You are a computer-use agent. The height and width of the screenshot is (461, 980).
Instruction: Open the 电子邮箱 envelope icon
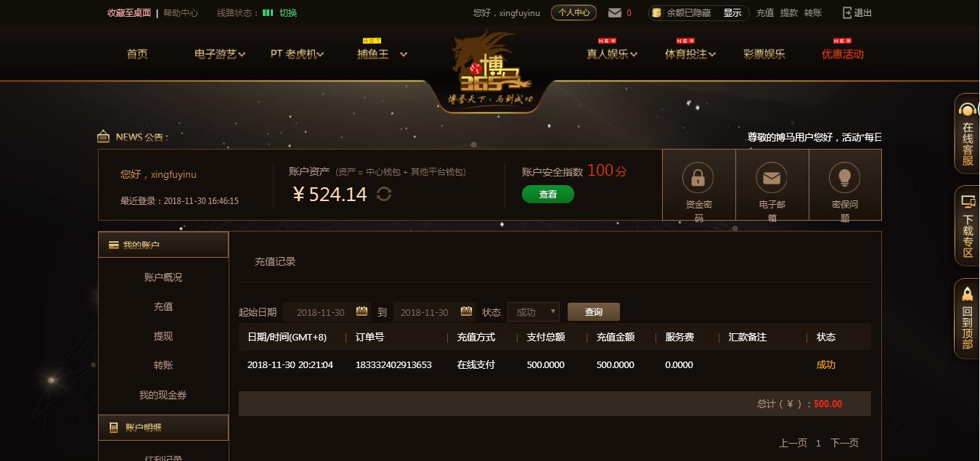[772, 177]
